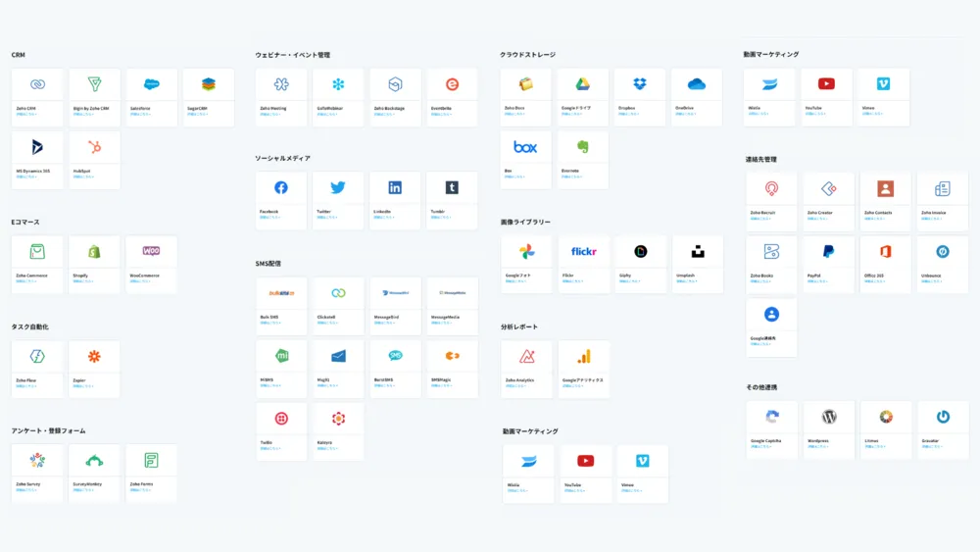Click the 'ソーシャルメディア' section heading
The height and width of the screenshot is (552, 980).
coord(282,158)
